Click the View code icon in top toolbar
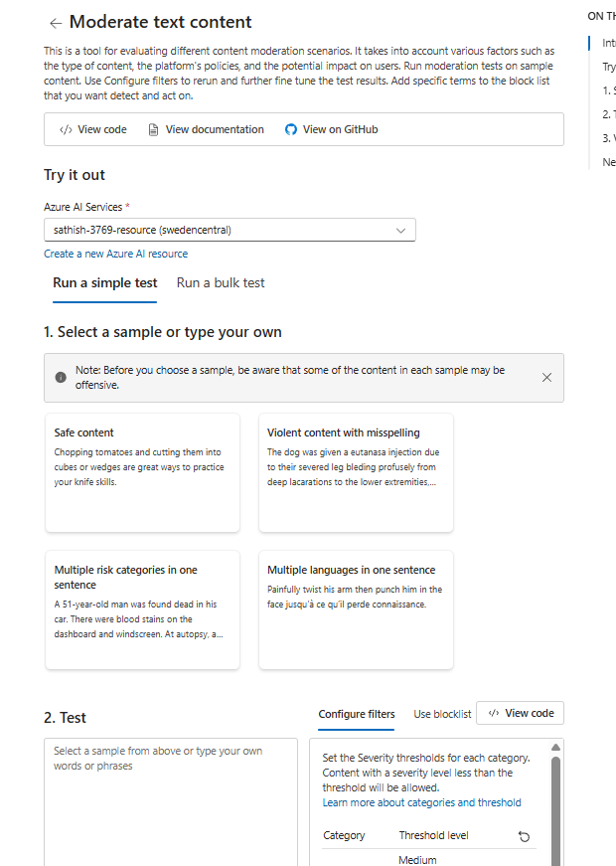This screenshot has width=616, height=866. point(66,129)
